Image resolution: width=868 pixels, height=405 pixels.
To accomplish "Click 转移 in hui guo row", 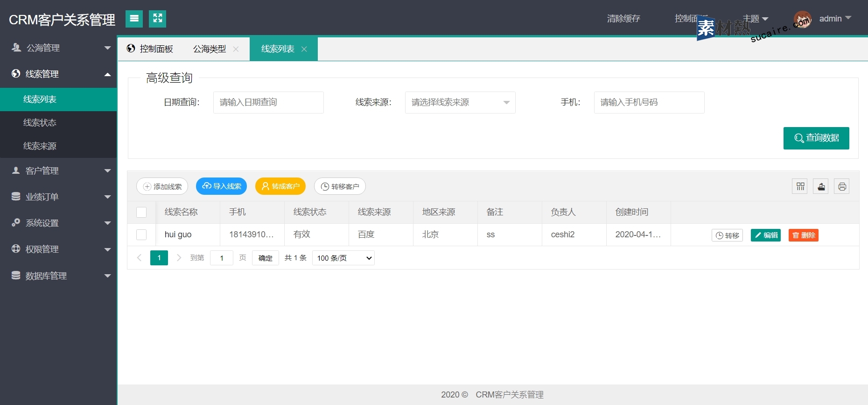I will [727, 235].
